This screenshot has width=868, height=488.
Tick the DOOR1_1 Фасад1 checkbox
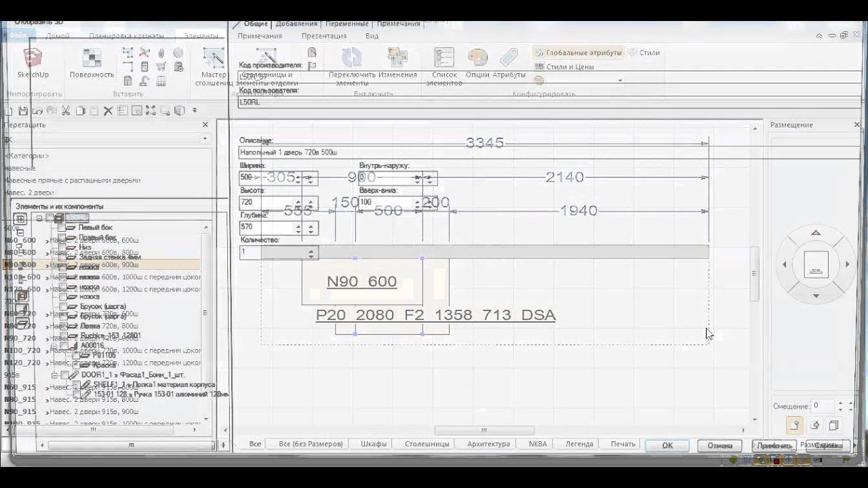pyautogui.click(x=65, y=375)
